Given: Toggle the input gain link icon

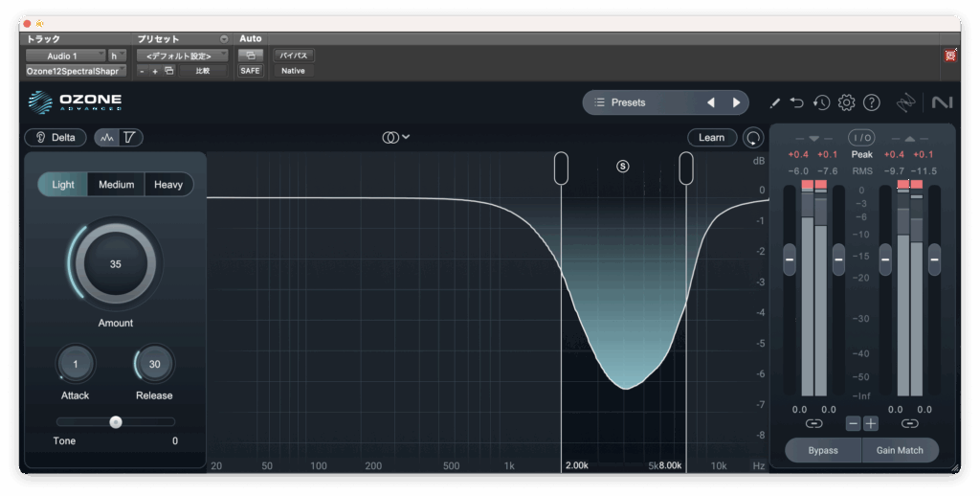Looking at the screenshot, I should click(x=813, y=423).
